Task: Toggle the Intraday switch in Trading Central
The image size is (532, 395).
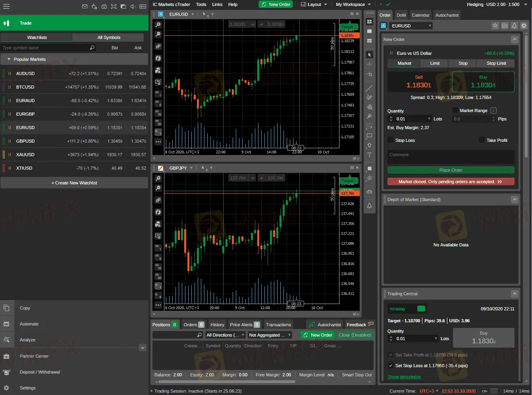Action: coord(421,309)
